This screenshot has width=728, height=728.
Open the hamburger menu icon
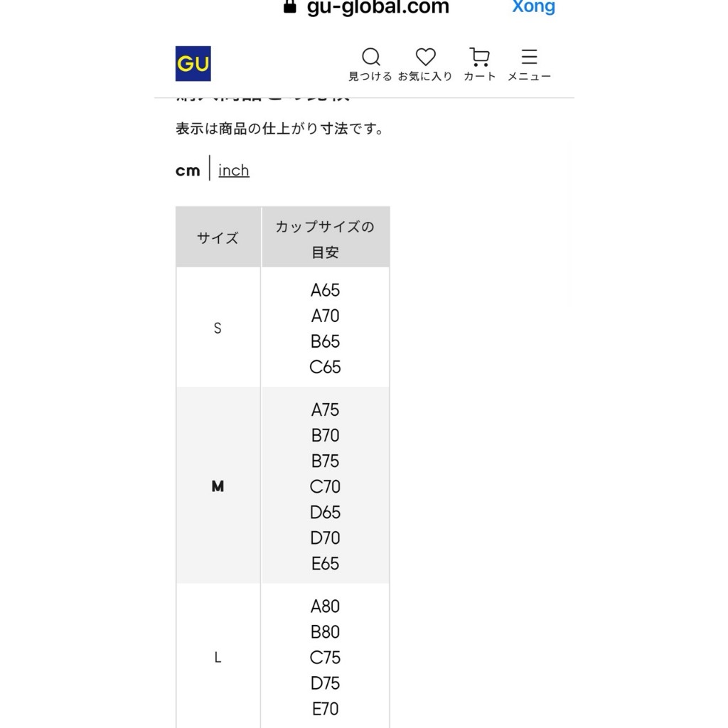(x=529, y=57)
